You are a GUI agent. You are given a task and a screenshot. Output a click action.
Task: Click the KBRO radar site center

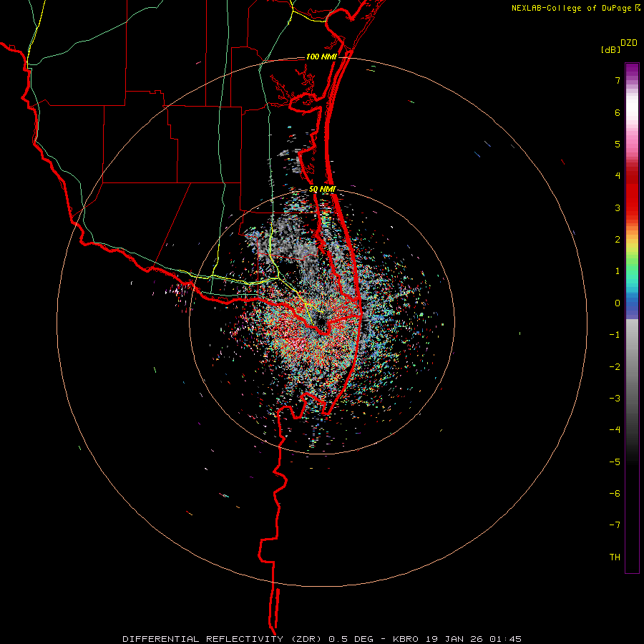(321, 323)
